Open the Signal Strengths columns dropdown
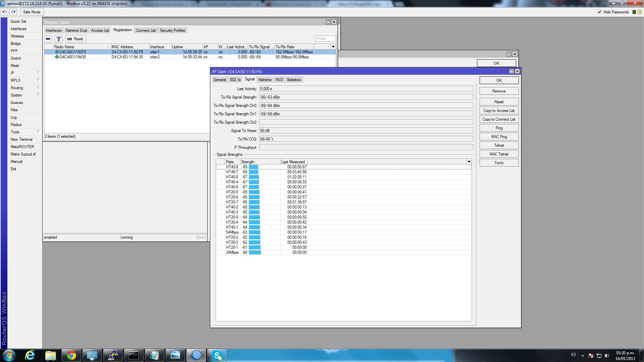This screenshot has height=362, width=644. tap(469, 162)
